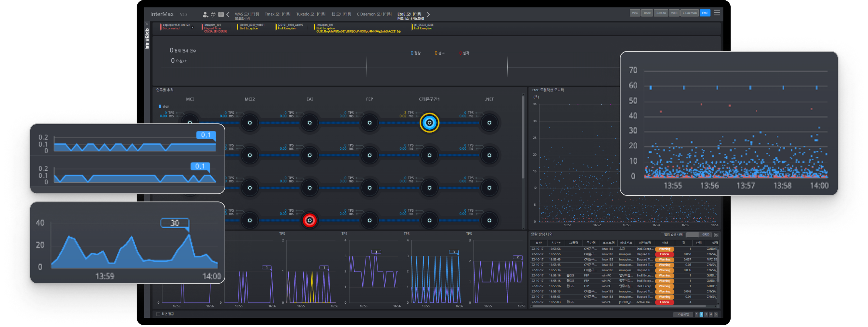The width and height of the screenshot is (868, 327).
Task: Switch to Tuxedo 모니터링 tab
Action: (x=311, y=14)
